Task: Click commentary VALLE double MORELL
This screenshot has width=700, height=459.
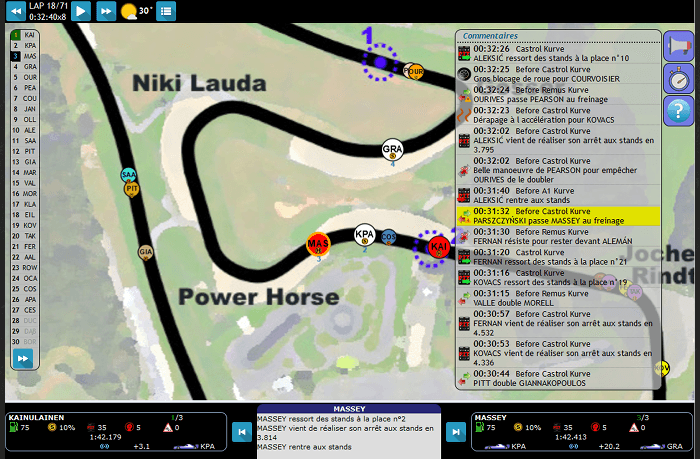Action: 558,298
